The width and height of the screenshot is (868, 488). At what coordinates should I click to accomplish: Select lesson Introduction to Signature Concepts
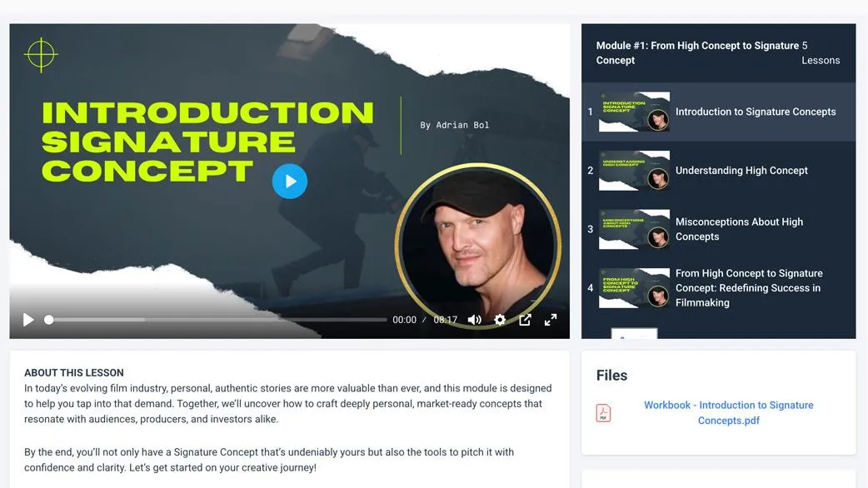tap(719, 112)
